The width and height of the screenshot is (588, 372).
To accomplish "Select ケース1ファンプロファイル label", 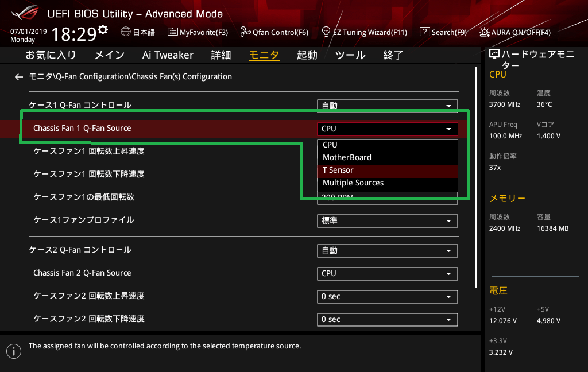I will (84, 220).
